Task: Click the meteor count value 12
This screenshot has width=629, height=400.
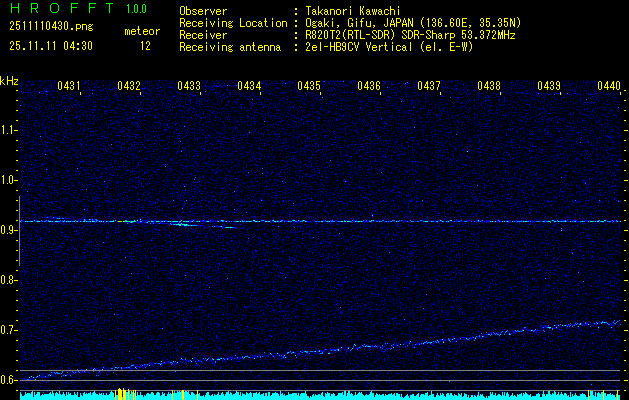Action: point(145,46)
